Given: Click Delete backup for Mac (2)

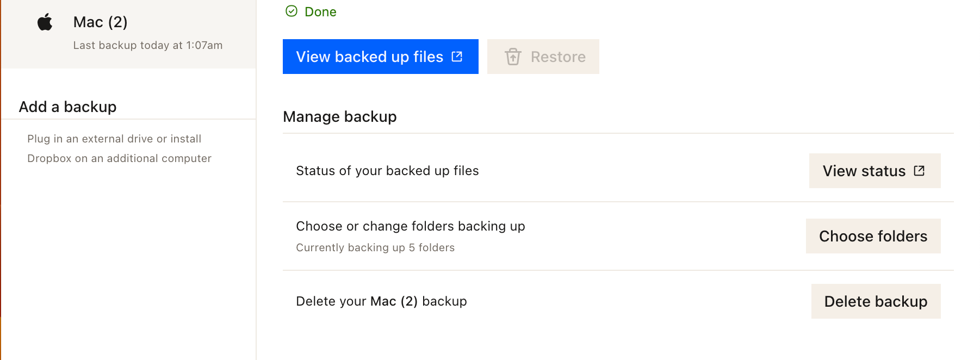Looking at the screenshot, I should (875, 301).
